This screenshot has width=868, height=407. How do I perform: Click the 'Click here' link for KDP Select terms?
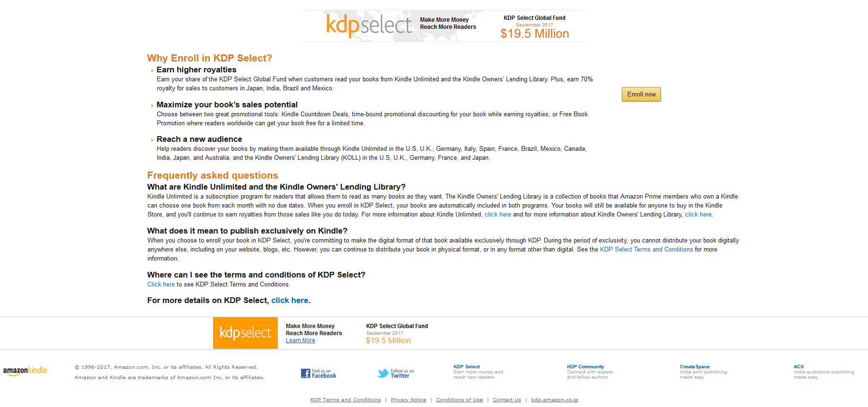click(161, 285)
